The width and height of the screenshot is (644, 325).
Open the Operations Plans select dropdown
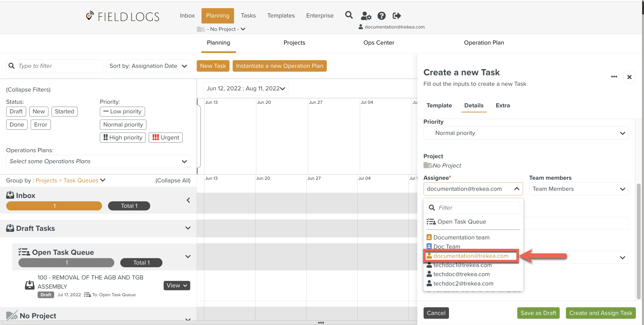click(98, 161)
